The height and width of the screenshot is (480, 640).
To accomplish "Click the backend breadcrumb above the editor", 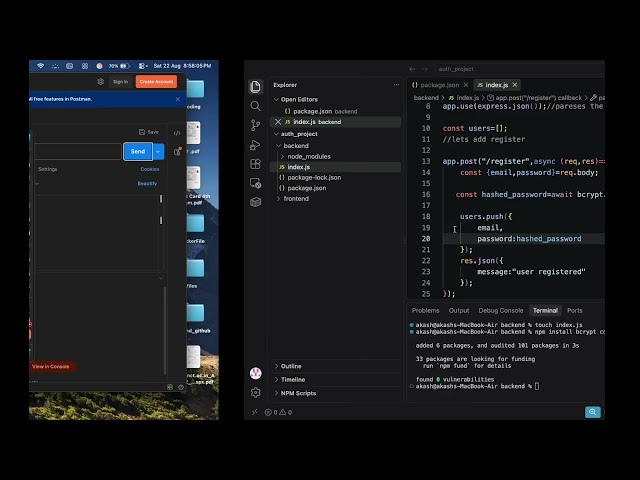I will (x=426, y=98).
